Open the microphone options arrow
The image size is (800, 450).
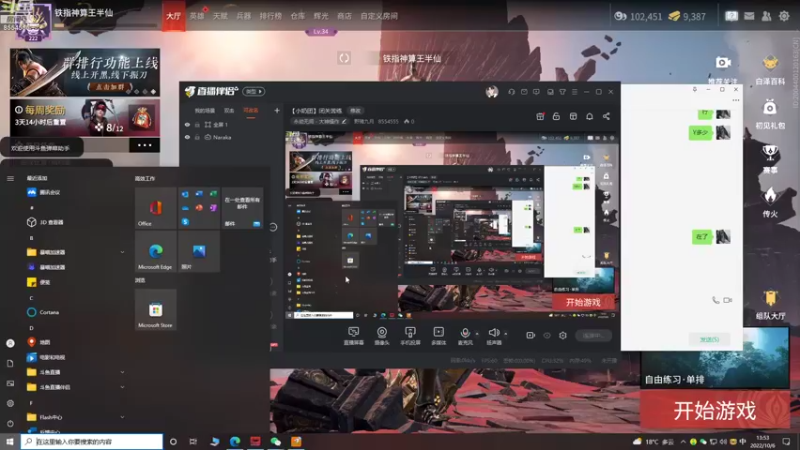477,334
